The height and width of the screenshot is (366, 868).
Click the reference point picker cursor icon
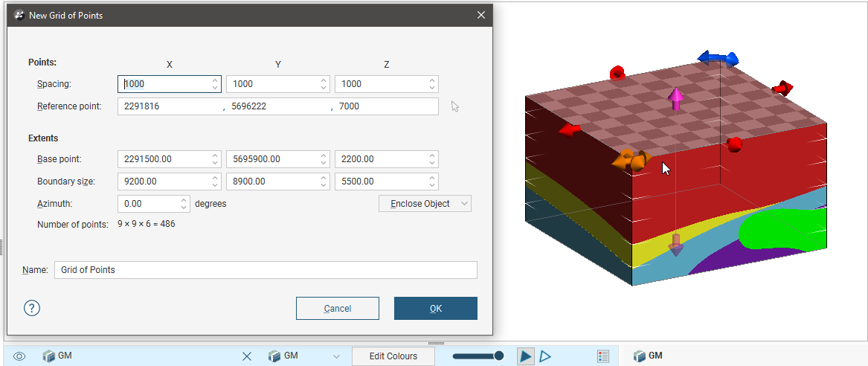point(455,106)
